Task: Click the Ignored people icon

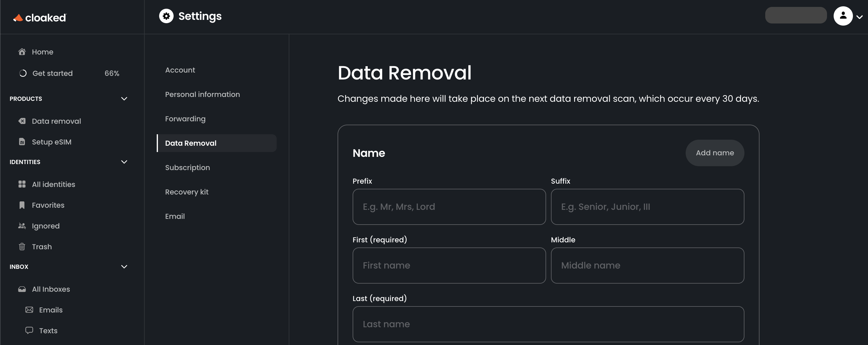Action: point(22,226)
